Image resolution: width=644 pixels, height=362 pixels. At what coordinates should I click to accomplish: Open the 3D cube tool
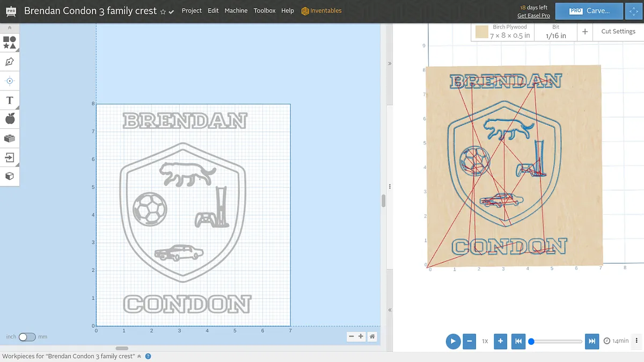10,176
